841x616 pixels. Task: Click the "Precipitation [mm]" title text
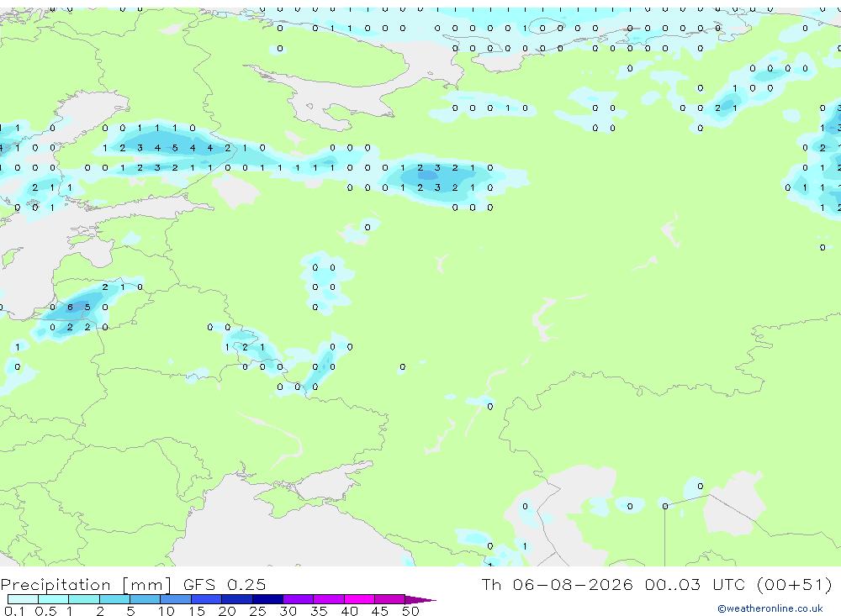[86, 585]
